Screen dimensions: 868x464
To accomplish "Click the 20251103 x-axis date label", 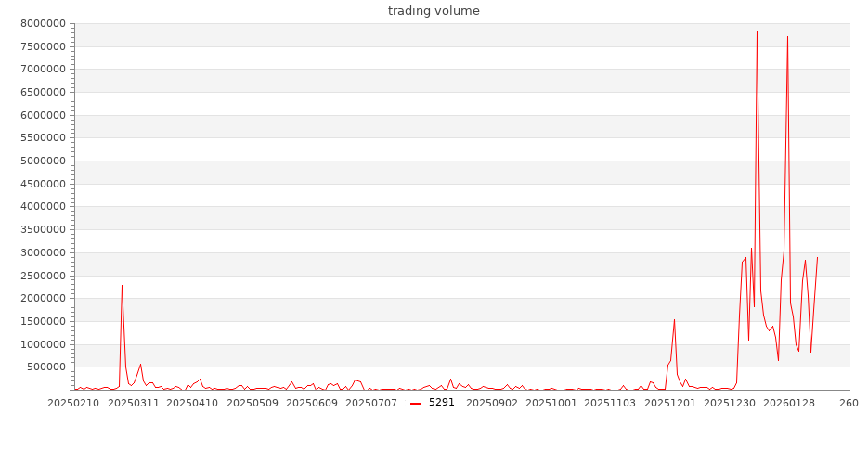I will click(x=611, y=403).
